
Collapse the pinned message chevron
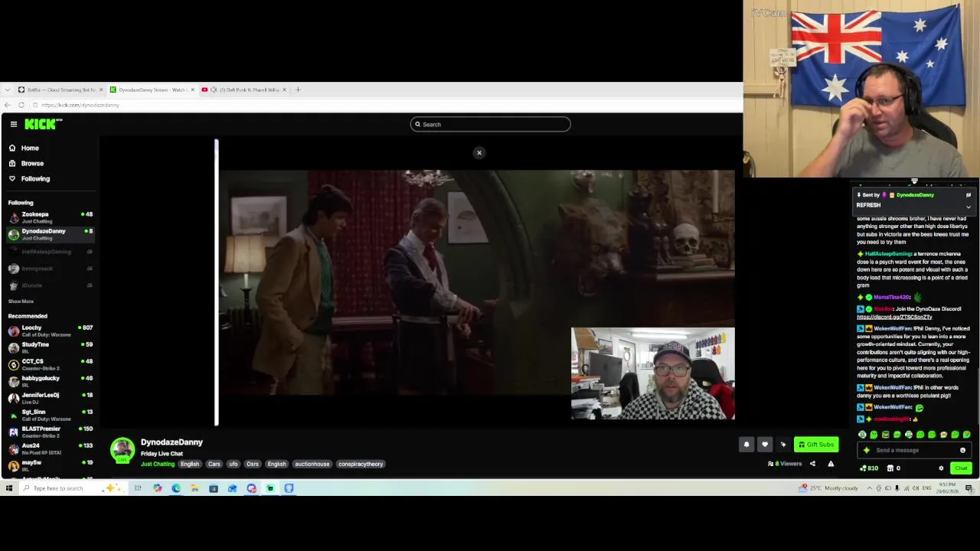pyautogui.click(x=969, y=207)
